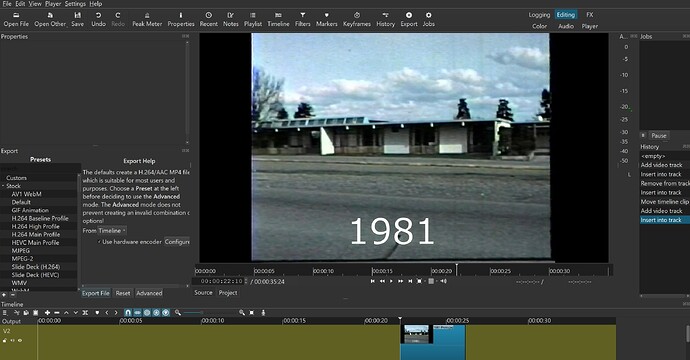Switch to Logging layout
Viewport: 690px width, 360px height.
[x=539, y=15]
